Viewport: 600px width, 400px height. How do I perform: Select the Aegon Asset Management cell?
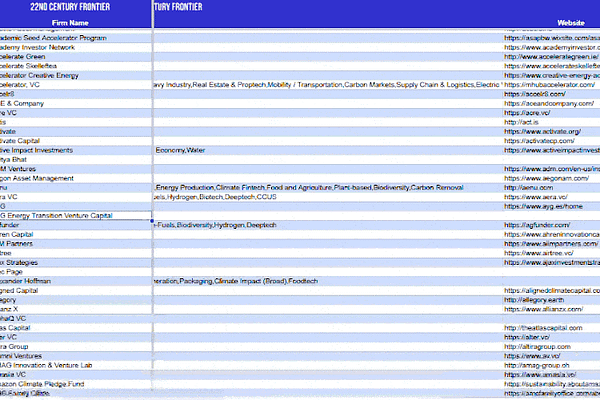(x=76, y=178)
